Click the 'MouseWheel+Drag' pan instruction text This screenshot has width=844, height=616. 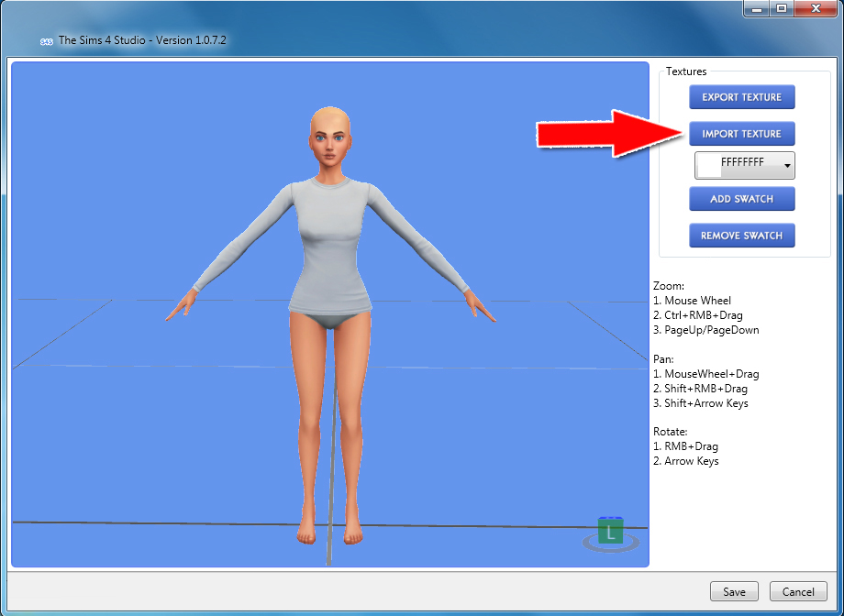pyautogui.click(x=712, y=373)
